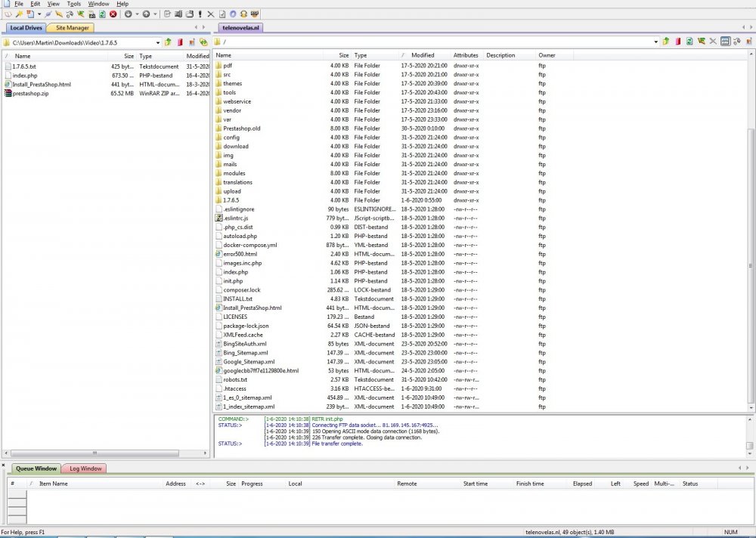Viewport: 756px width, 538px height.
Task: Toggle the highlighted log view icon in remote toolbar
Action: [x=724, y=42]
